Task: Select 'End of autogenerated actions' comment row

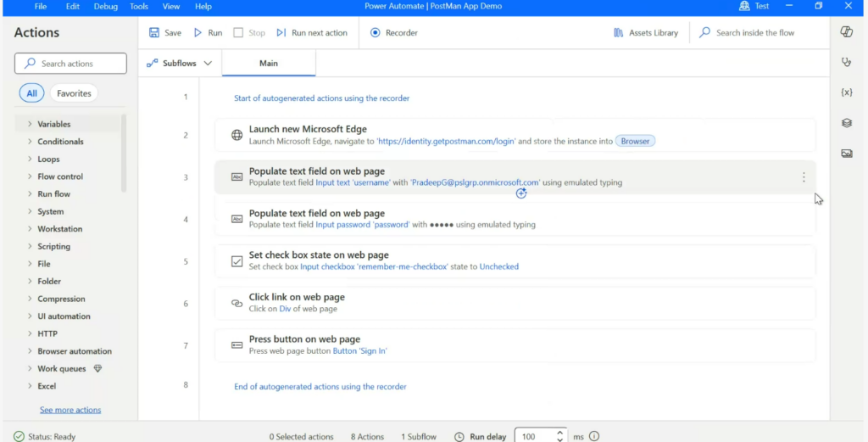Action: [320, 387]
